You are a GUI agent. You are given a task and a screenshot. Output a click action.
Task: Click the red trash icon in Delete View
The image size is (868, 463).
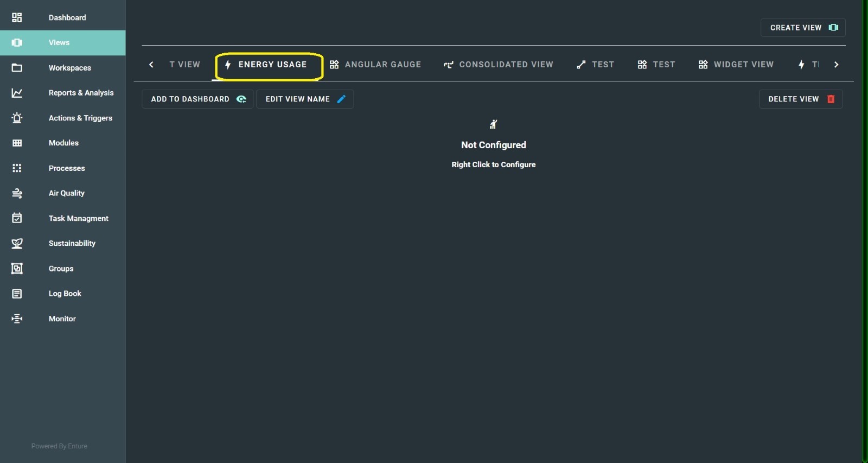(x=831, y=99)
